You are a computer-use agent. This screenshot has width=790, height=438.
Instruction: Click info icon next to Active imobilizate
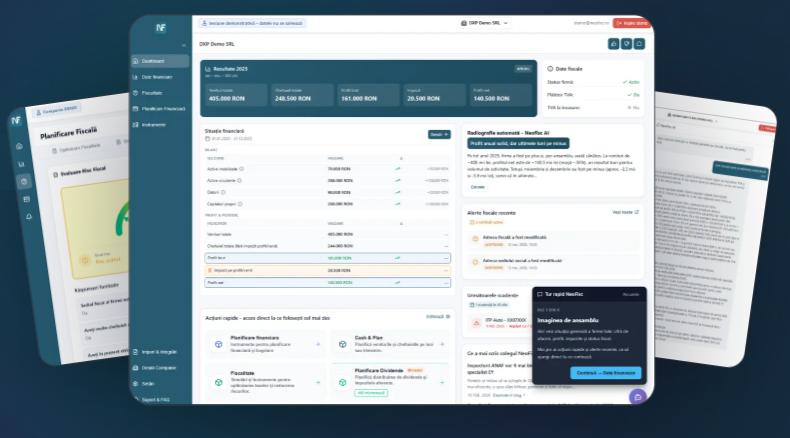point(242,169)
